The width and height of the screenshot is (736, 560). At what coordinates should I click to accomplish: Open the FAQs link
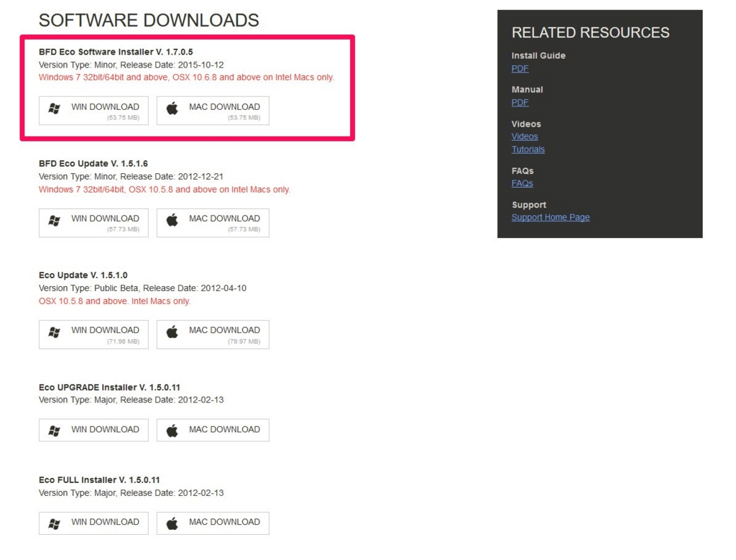522,183
